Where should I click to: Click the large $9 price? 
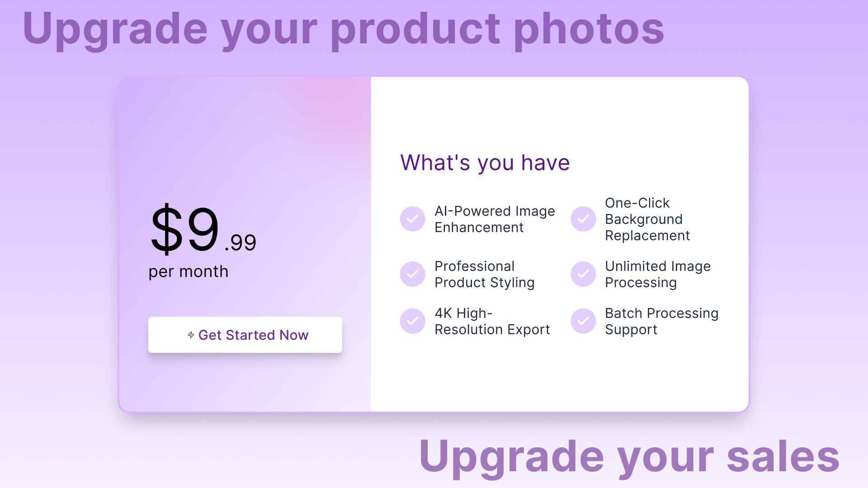(x=185, y=229)
